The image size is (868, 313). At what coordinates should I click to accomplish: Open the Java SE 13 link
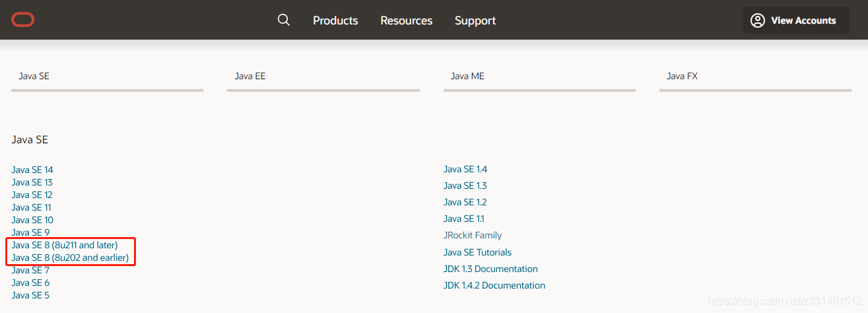pyautogui.click(x=32, y=182)
